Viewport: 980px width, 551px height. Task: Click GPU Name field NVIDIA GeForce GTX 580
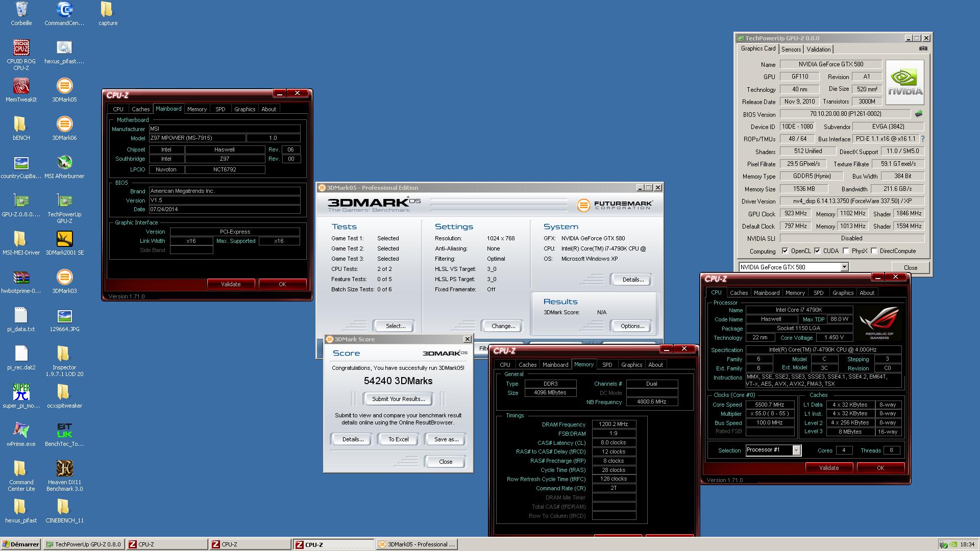pyautogui.click(x=831, y=64)
